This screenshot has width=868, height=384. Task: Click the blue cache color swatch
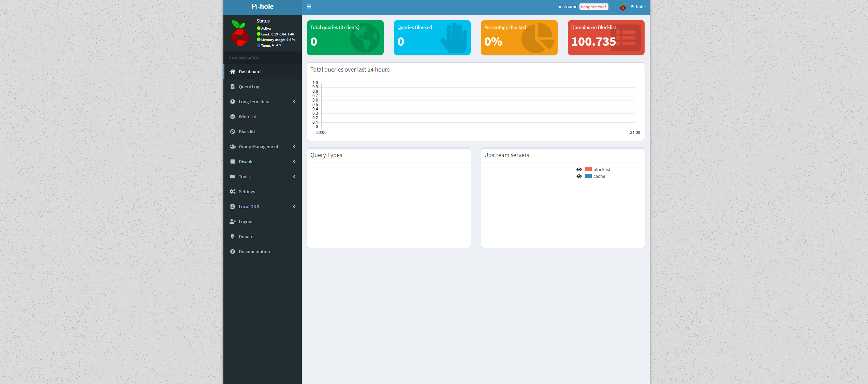pyautogui.click(x=588, y=176)
